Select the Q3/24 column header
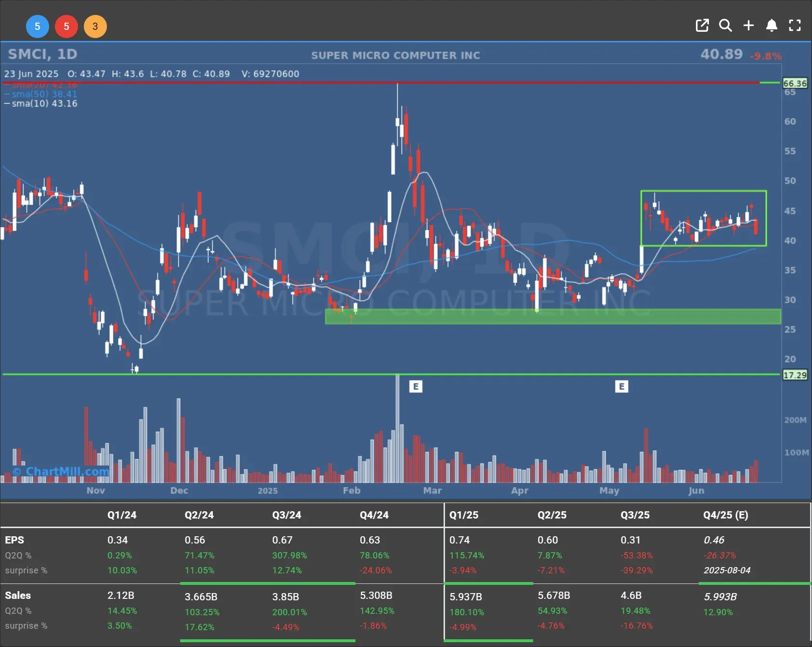Viewport: 812px width, 647px height. point(287,515)
